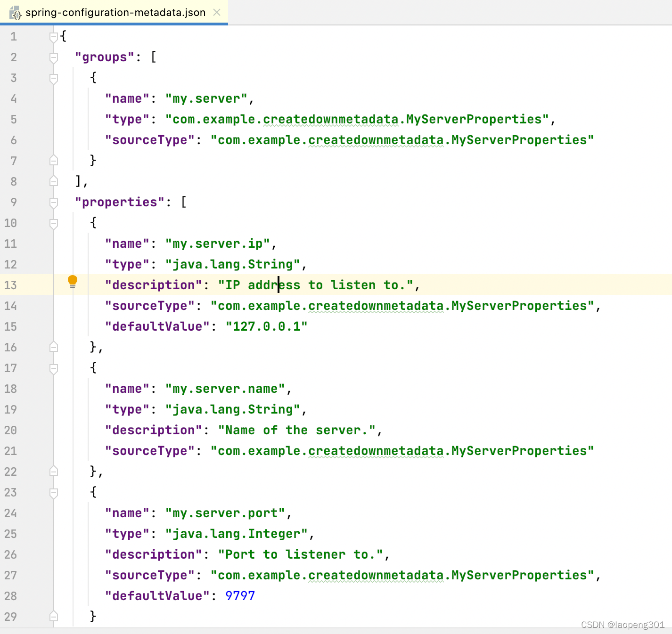Click the "defaultValue" key on line 28

click(157, 596)
